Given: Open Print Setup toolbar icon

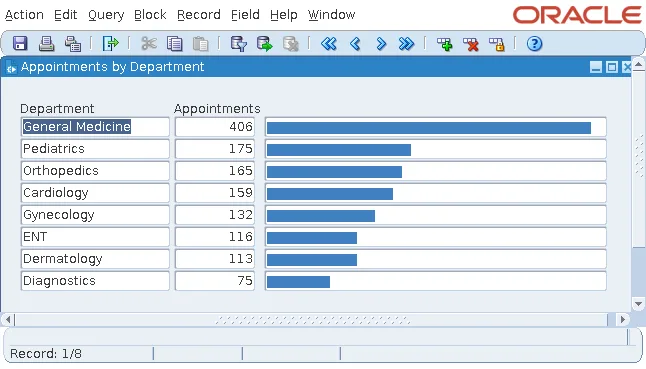Looking at the screenshot, I should click(x=73, y=43).
